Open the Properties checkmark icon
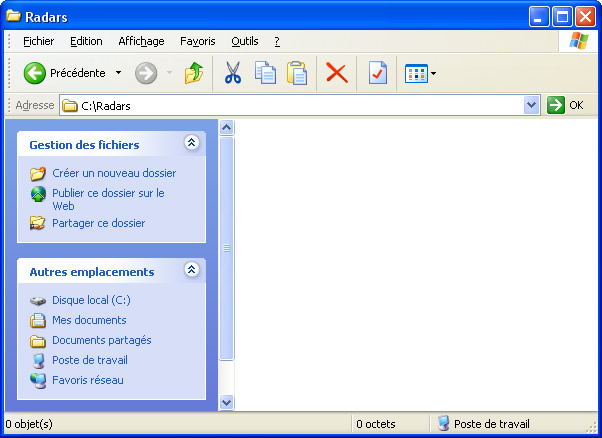 tap(378, 73)
